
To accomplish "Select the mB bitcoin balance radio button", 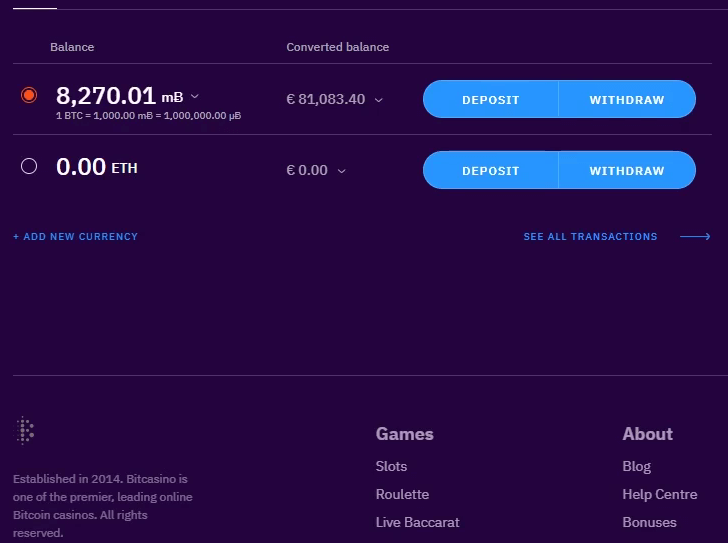I will [29, 95].
